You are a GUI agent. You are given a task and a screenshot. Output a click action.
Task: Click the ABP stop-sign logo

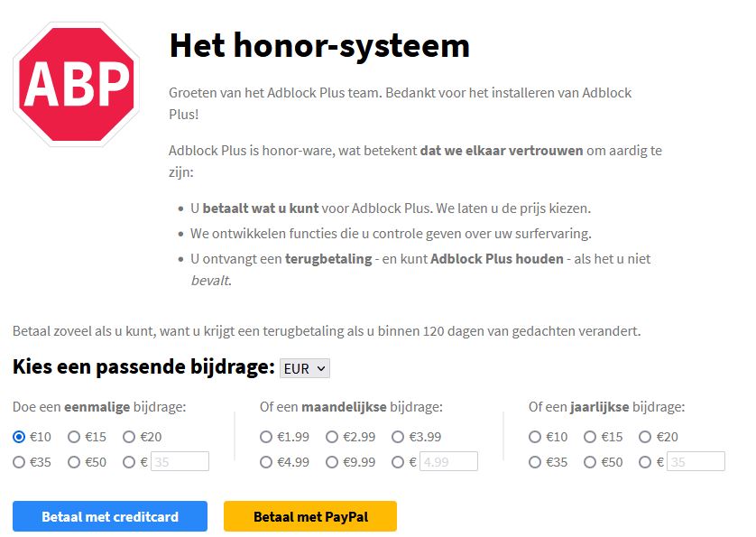click(76, 84)
